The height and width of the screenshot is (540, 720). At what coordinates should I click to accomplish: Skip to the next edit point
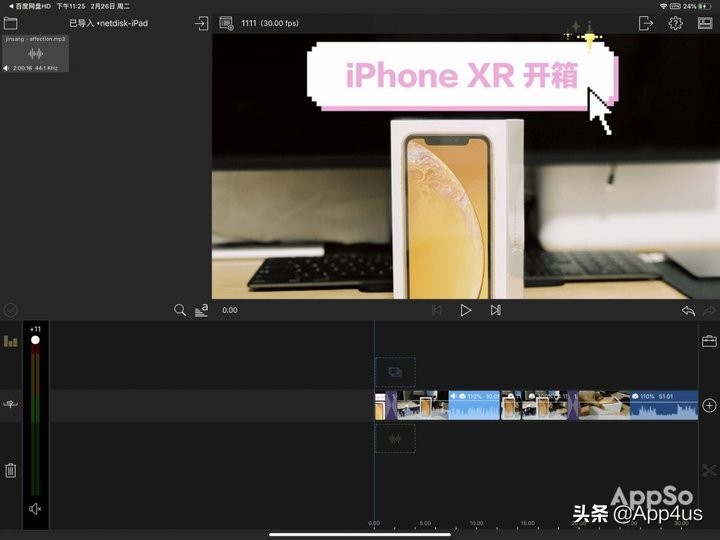coord(495,310)
